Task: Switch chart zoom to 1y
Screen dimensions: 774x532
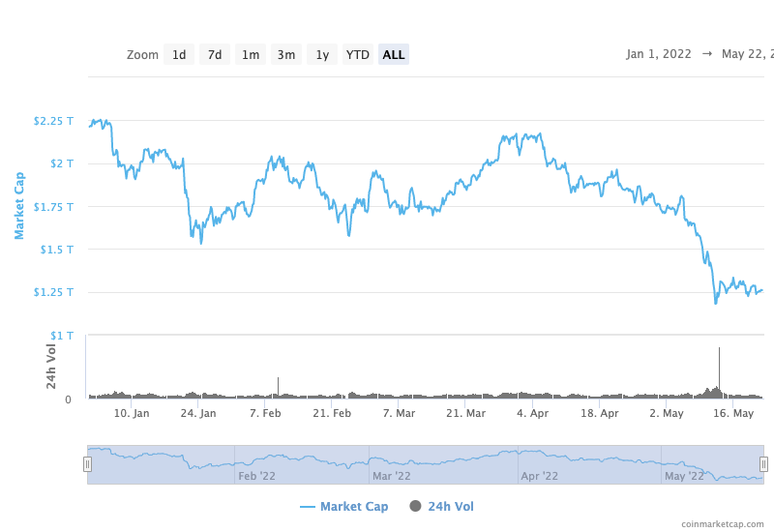Action: coord(322,54)
